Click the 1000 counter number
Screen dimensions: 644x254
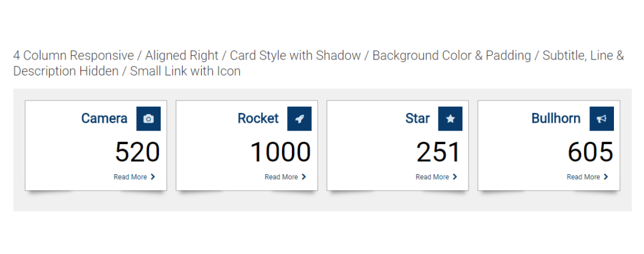pyautogui.click(x=280, y=152)
